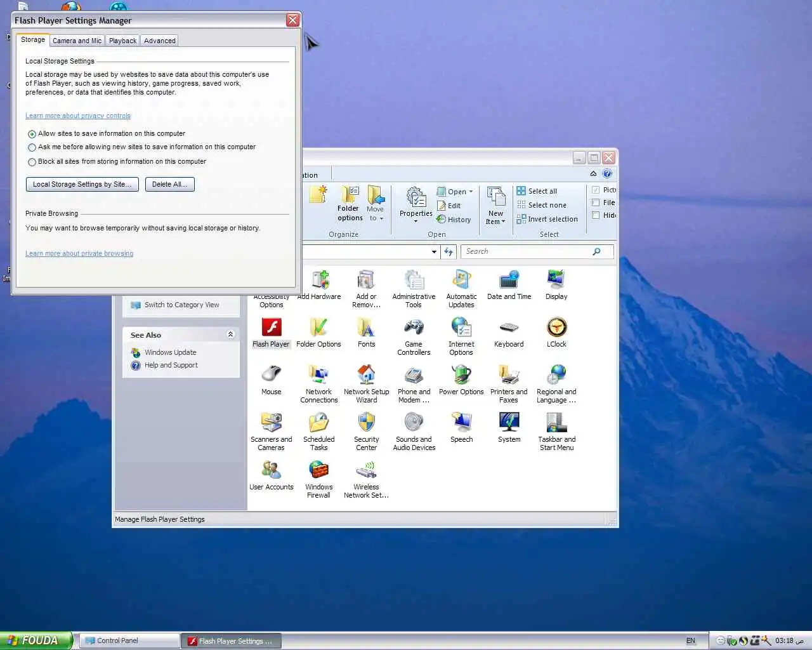Select Block all sites from storing information
This screenshot has width=812, height=650.
32,162
